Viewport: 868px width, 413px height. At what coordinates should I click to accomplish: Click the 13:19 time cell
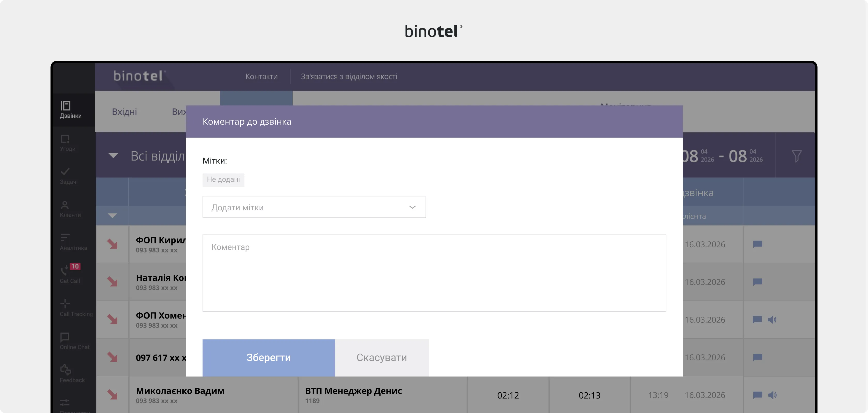[x=658, y=395]
